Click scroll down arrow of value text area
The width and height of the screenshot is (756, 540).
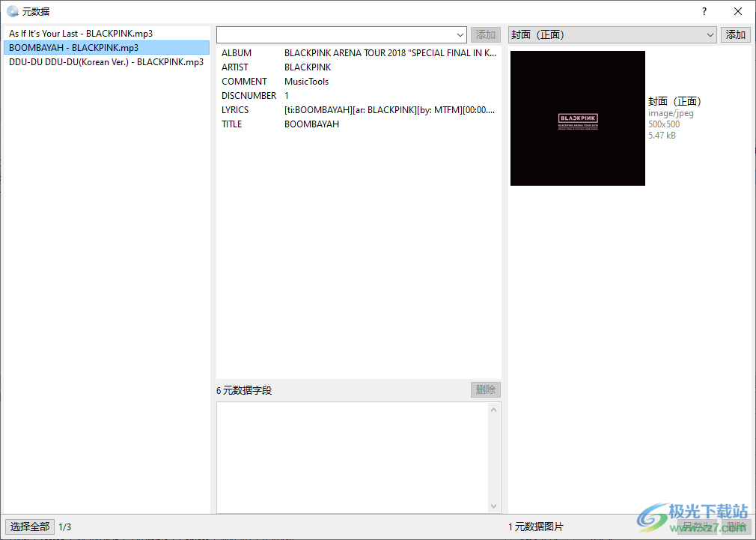click(x=493, y=506)
